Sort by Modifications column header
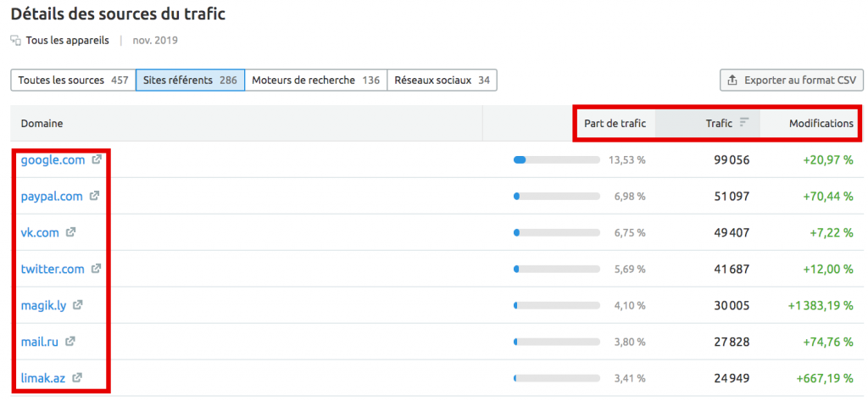 (x=821, y=124)
